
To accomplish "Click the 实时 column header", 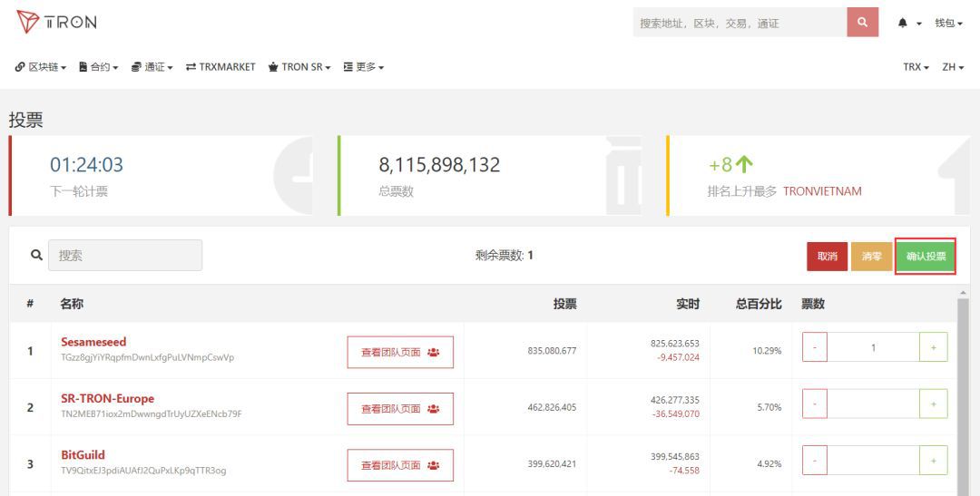I will tap(688, 305).
